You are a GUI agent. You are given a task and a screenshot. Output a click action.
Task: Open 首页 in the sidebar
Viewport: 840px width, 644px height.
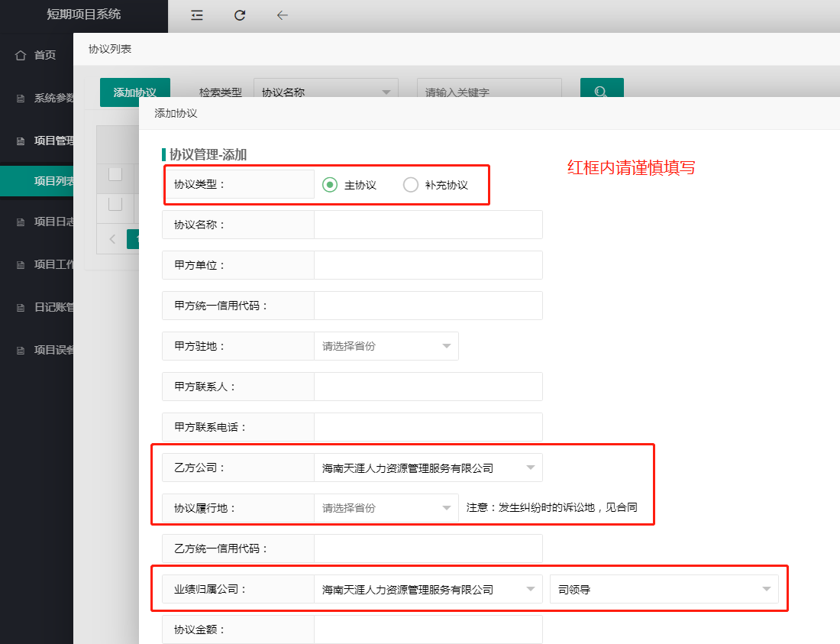(x=44, y=55)
